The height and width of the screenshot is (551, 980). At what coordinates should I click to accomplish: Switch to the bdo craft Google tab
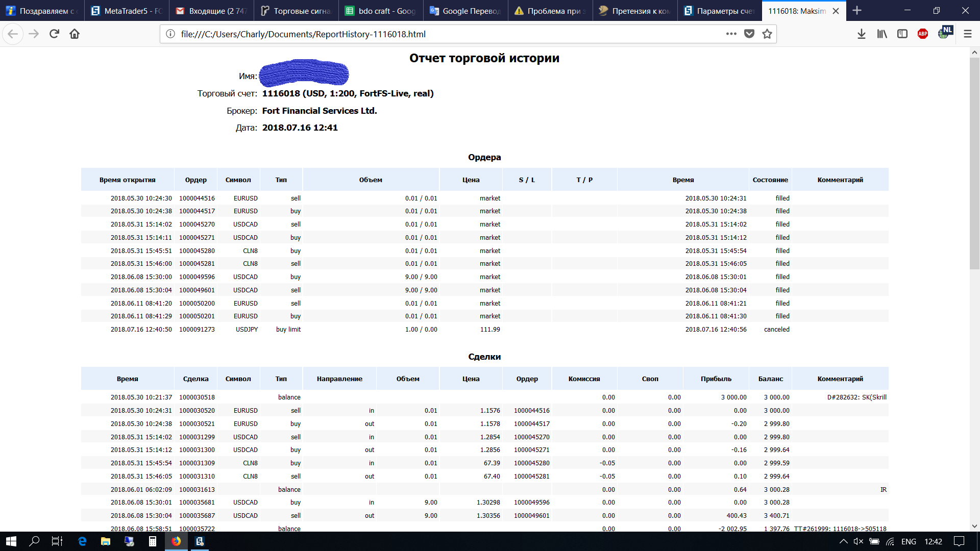click(381, 11)
